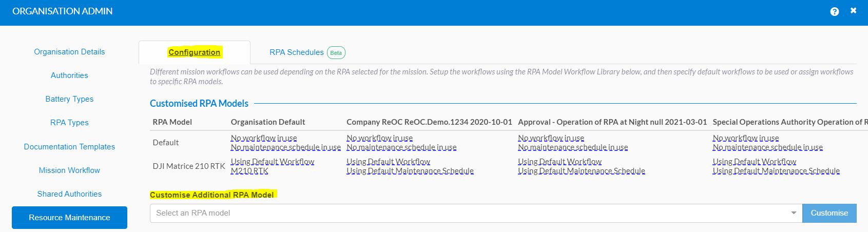Click Default row Company ReOC 'No maintenance schedule in use'
868x232 pixels.
(401, 147)
